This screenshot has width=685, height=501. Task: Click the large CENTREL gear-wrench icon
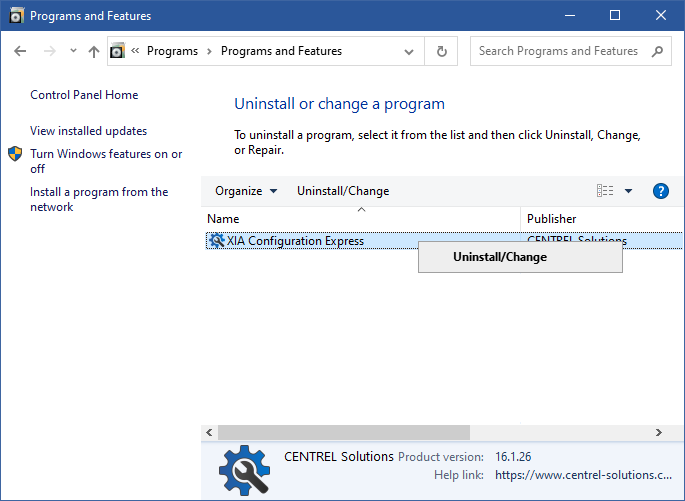(x=244, y=470)
